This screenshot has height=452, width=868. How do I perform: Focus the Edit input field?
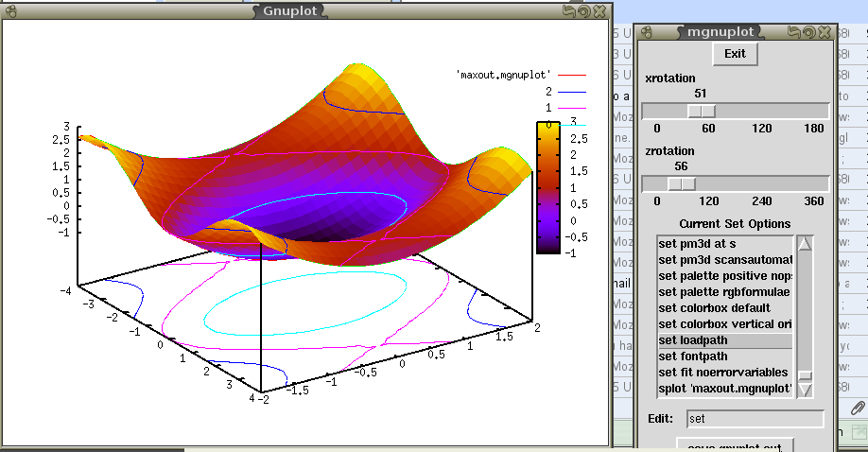755,419
